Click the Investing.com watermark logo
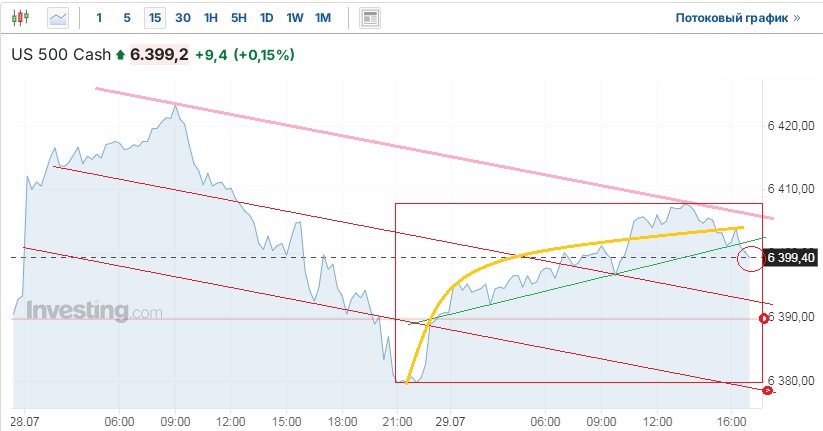823x431 pixels. 93,311
